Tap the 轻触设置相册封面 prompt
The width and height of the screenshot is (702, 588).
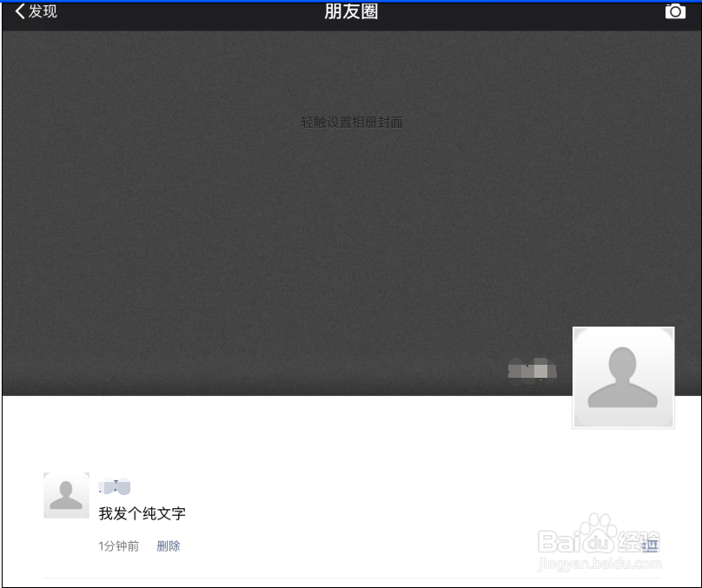tap(351, 122)
